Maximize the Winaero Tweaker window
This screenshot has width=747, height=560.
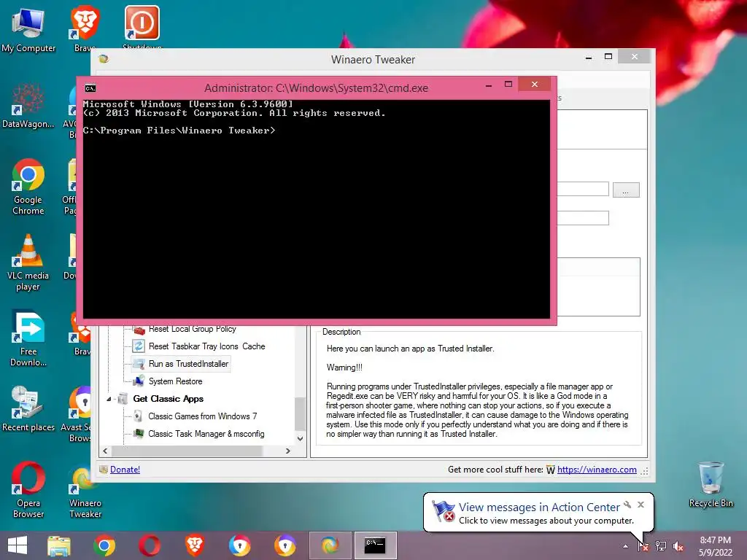(x=608, y=57)
